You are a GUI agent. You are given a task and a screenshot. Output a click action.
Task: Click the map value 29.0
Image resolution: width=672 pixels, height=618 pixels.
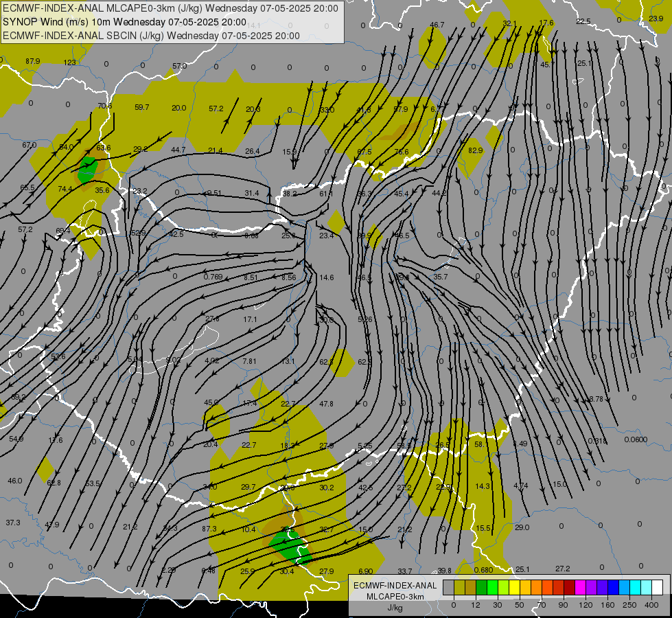522,527
